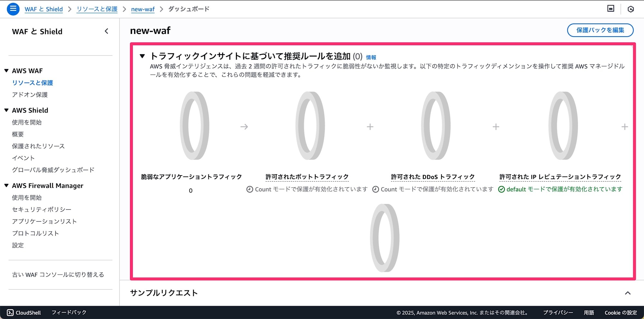Open セキュリティポリシー in the sidebar

tap(42, 209)
